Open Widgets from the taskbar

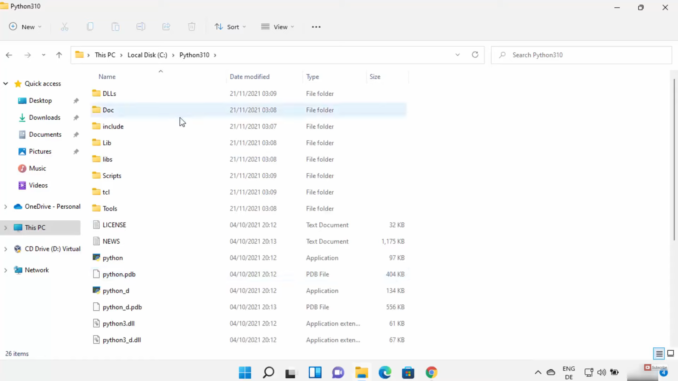pyautogui.click(x=315, y=372)
